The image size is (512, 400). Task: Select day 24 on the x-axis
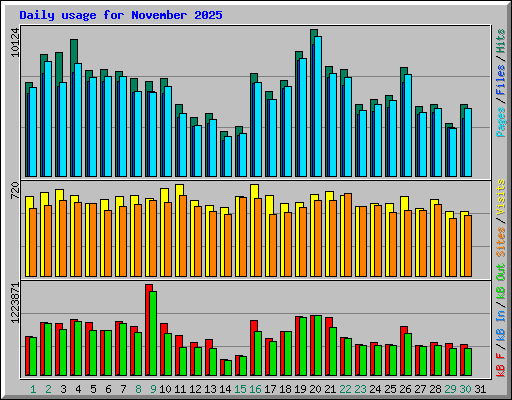tap(375, 389)
